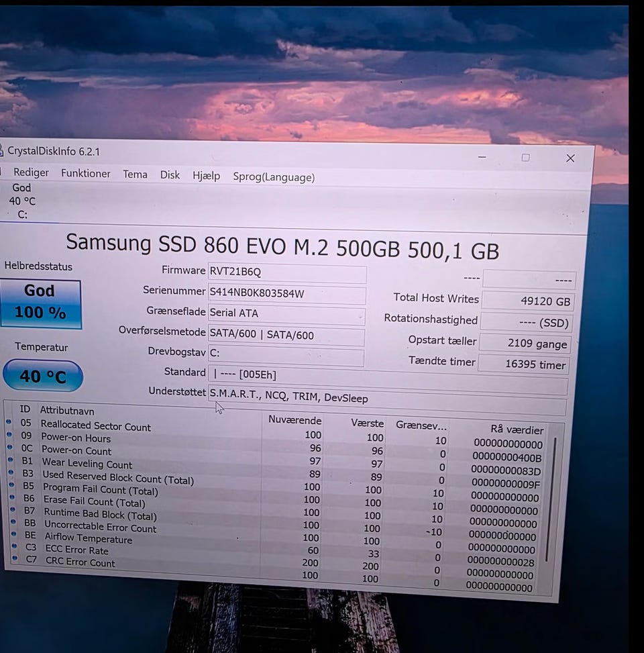This screenshot has width=644, height=653.
Task: Click the status dot for Program Fail Count
Action: (11, 485)
